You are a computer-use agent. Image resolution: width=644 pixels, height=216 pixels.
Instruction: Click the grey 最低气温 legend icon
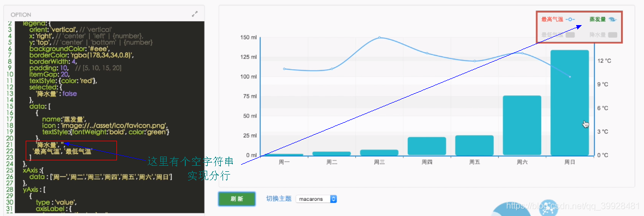[570, 35]
